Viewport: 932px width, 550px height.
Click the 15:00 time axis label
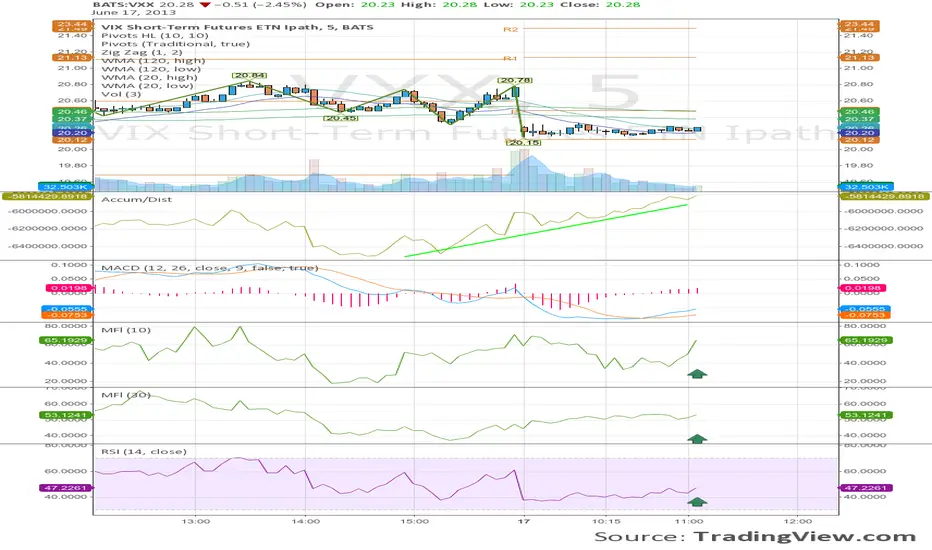click(x=414, y=521)
